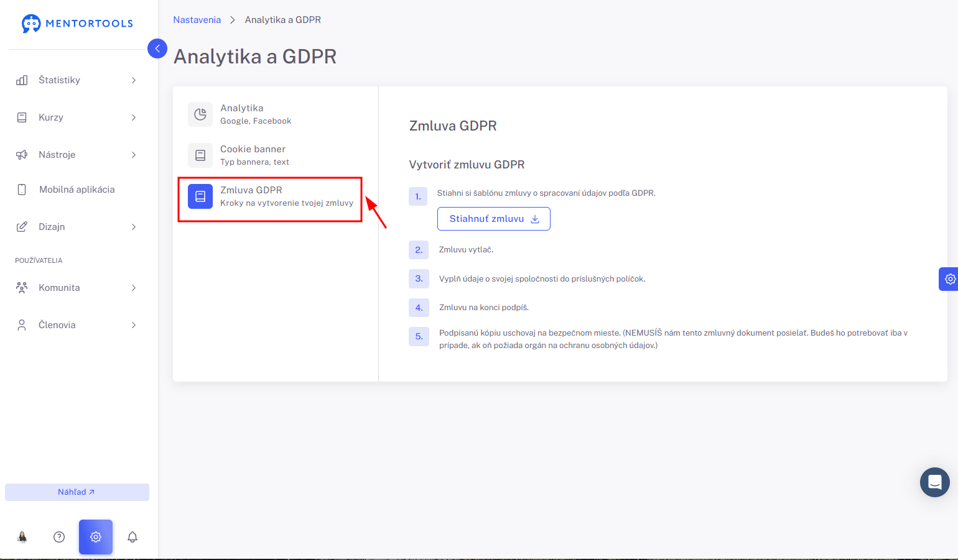
Task: Collapse the sidebar with the blue arrow button
Action: 157,48
